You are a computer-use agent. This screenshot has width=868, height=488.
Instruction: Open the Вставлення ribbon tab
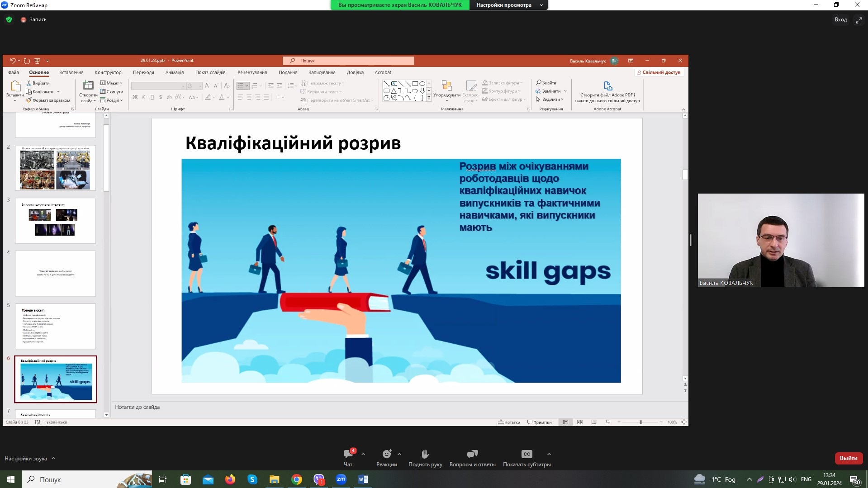(x=71, y=72)
